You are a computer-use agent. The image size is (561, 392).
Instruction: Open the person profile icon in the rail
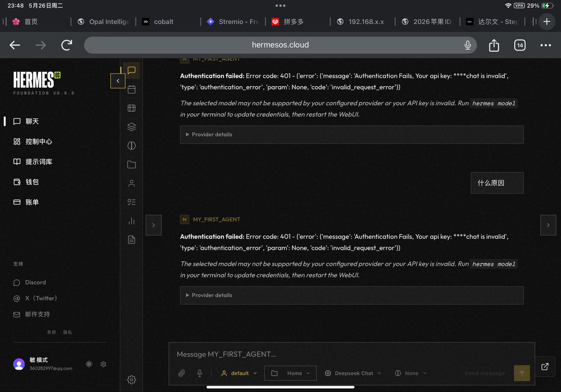pyautogui.click(x=131, y=183)
